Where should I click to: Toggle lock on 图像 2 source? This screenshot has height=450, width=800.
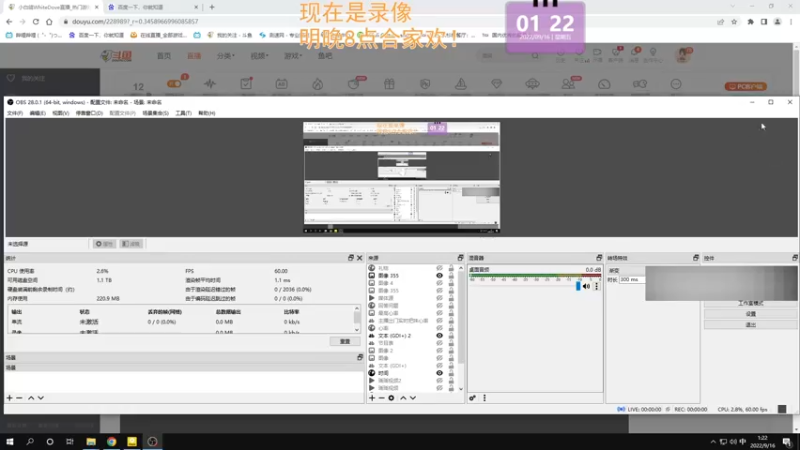[451, 351]
